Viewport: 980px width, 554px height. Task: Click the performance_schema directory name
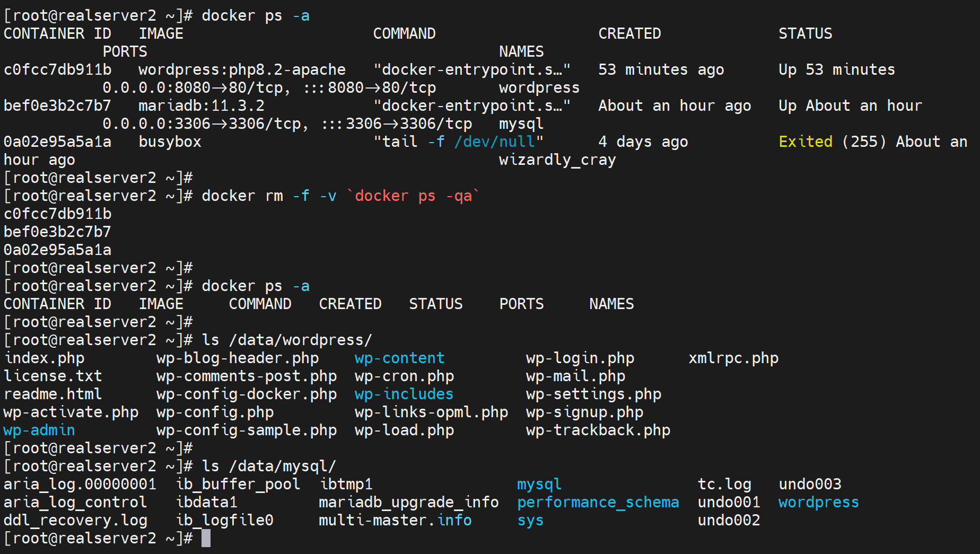pyautogui.click(x=598, y=503)
